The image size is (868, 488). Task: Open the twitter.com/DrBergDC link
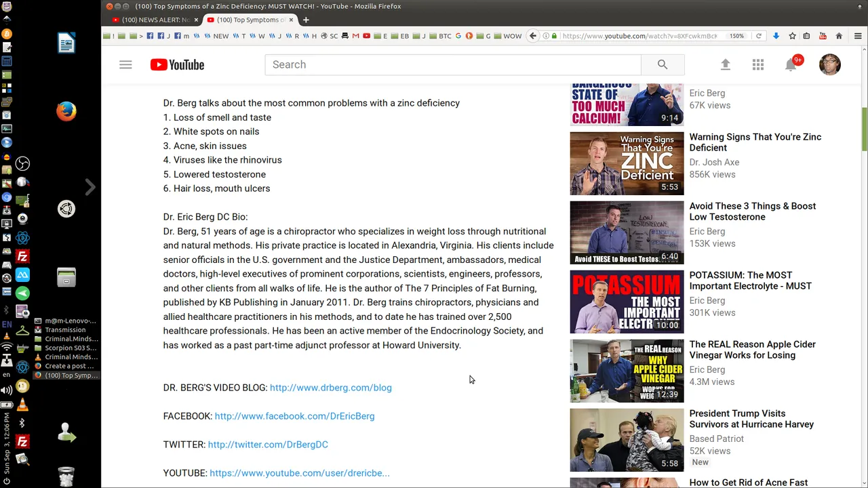[x=268, y=445]
